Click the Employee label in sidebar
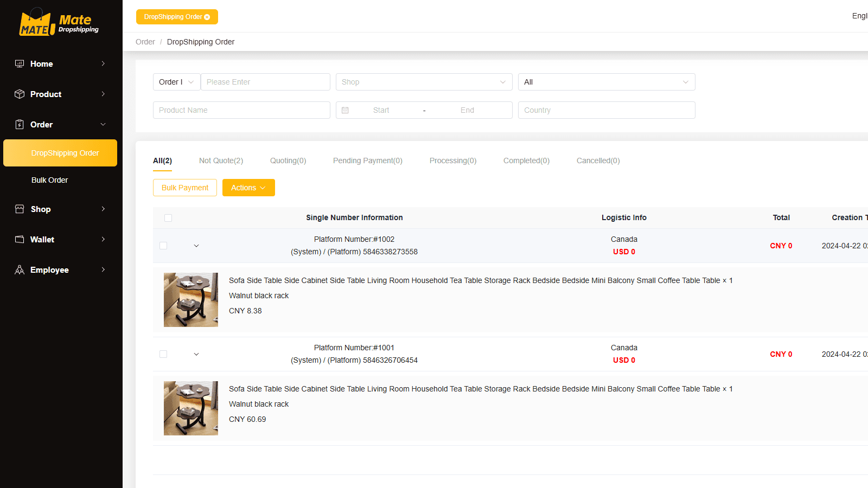The width and height of the screenshot is (868, 488). click(x=49, y=270)
